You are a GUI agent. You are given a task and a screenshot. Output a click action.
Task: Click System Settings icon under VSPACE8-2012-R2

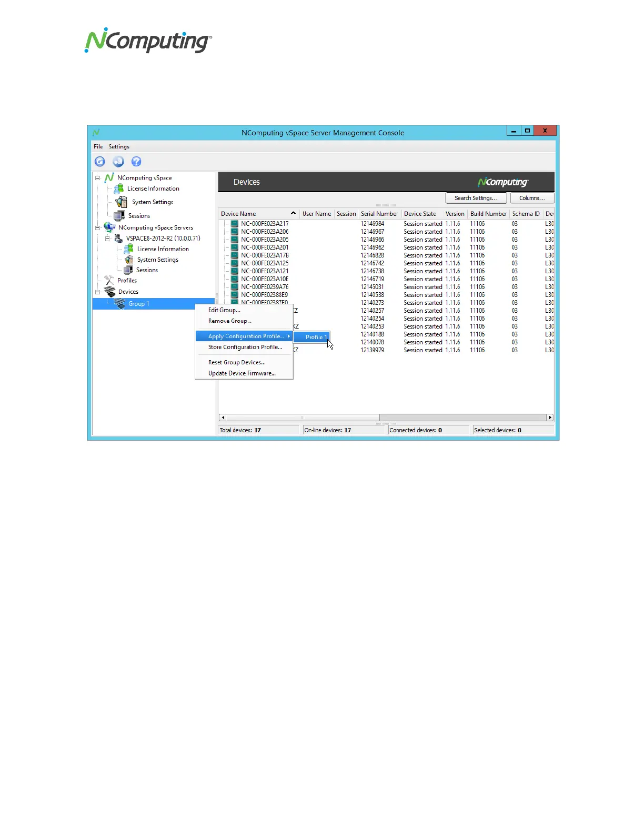click(129, 260)
